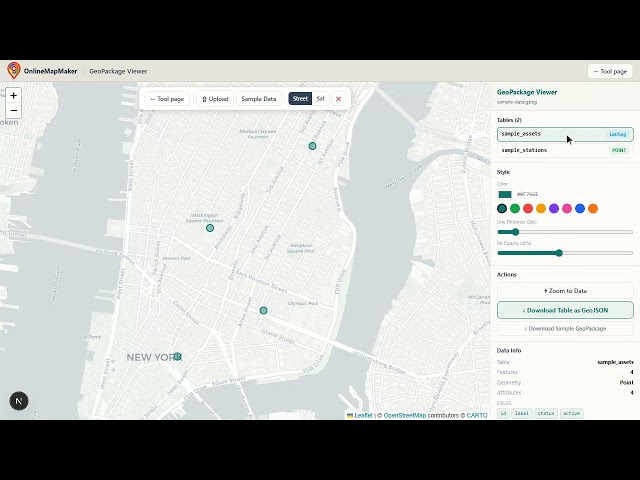Click the map marker over NEW YORK label
Screen dimensions: 640x480
178,356
